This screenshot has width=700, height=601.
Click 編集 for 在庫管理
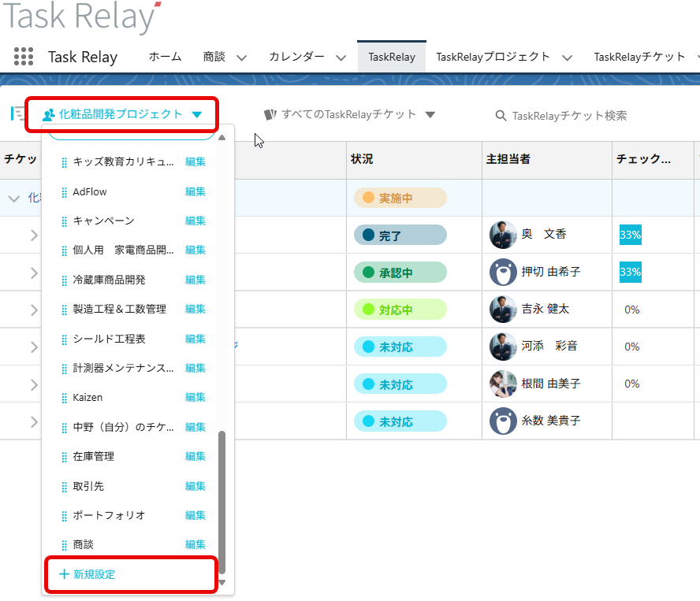point(195,456)
